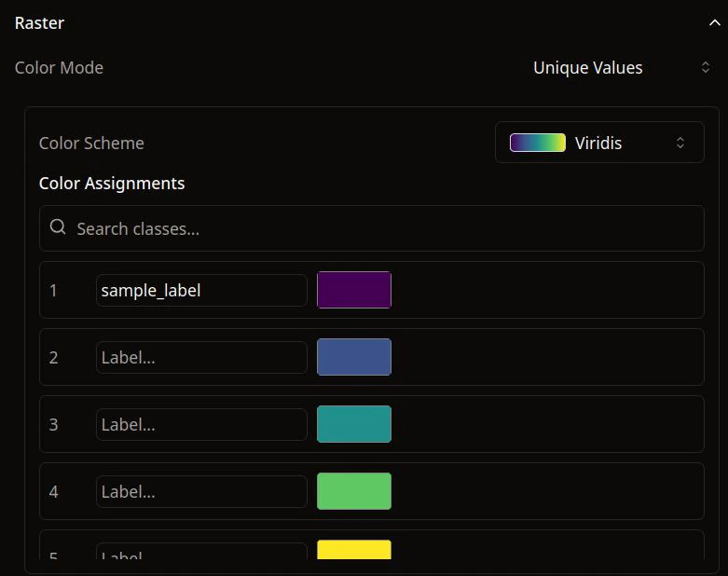Click the Search classes input field

pyautogui.click(x=371, y=228)
